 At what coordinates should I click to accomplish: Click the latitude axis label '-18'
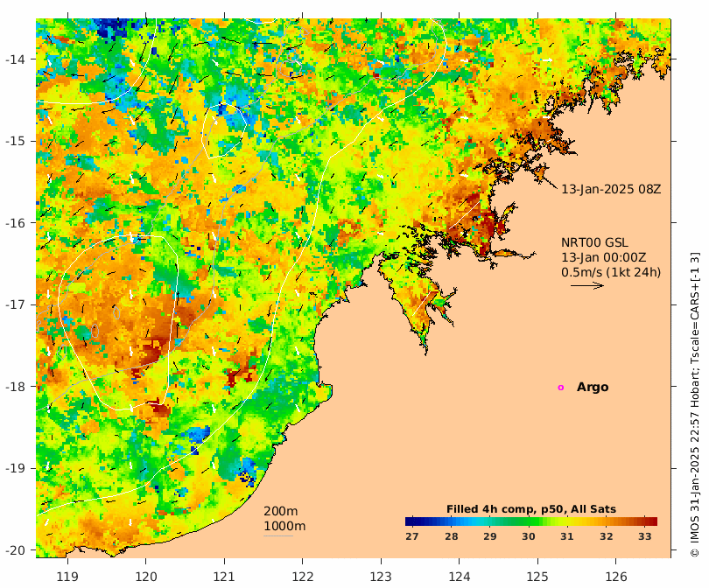(x=15, y=387)
